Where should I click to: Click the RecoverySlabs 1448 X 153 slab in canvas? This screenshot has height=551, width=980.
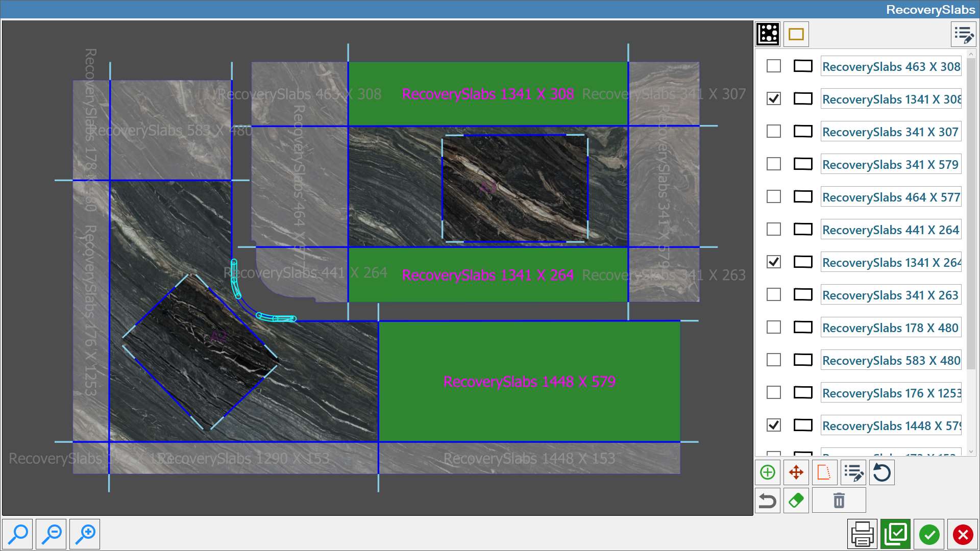point(529,458)
